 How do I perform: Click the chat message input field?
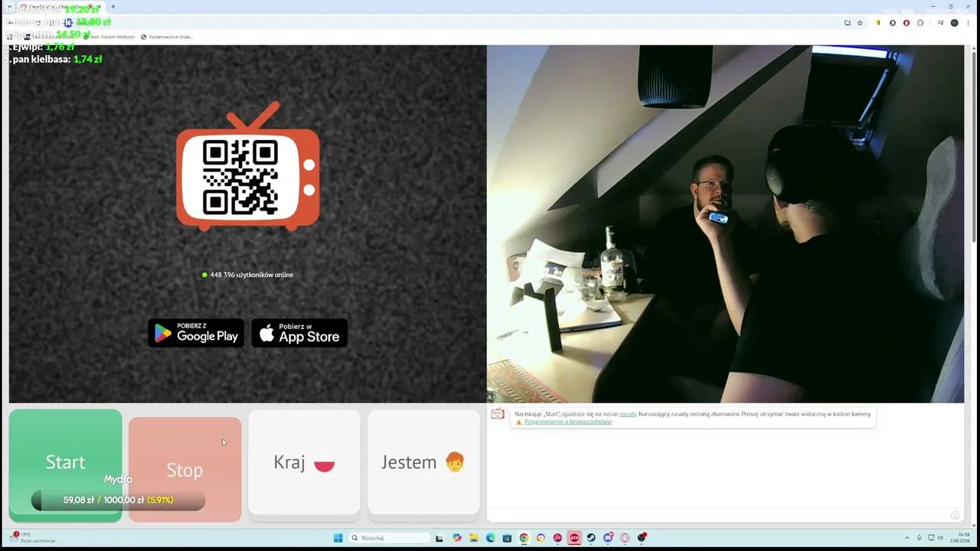tap(720, 515)
